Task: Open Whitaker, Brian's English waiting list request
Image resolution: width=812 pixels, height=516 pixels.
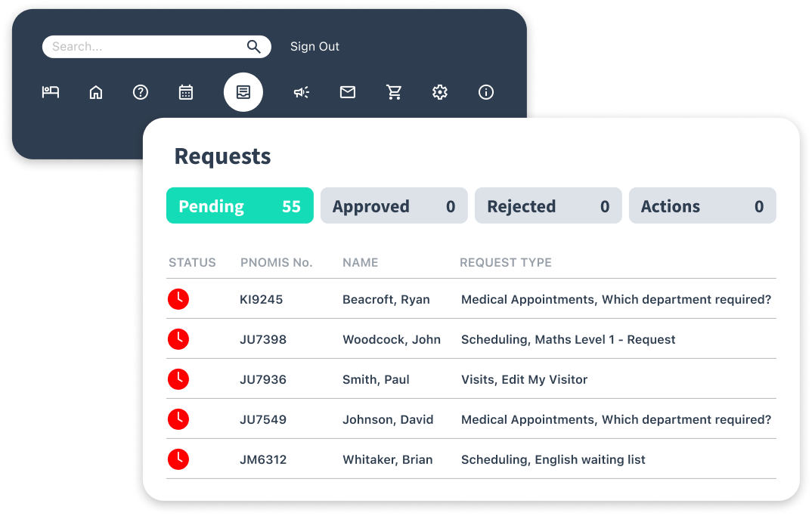Action: (x=553, y=459)
